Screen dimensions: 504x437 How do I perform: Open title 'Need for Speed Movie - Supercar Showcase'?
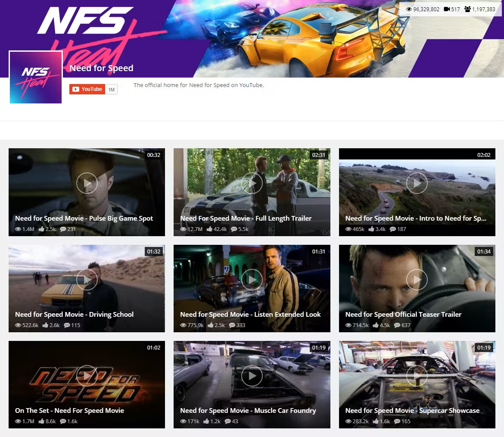[412, 411]
